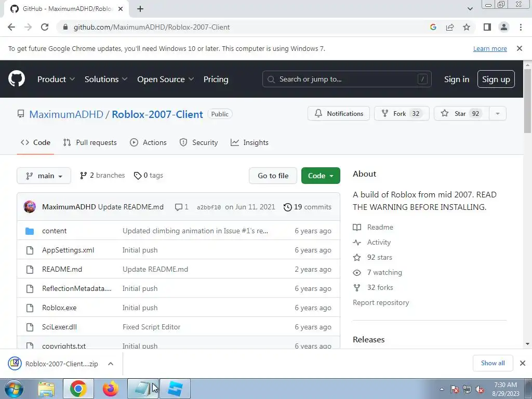Open the Insights tab

click(x=249, y=142)
